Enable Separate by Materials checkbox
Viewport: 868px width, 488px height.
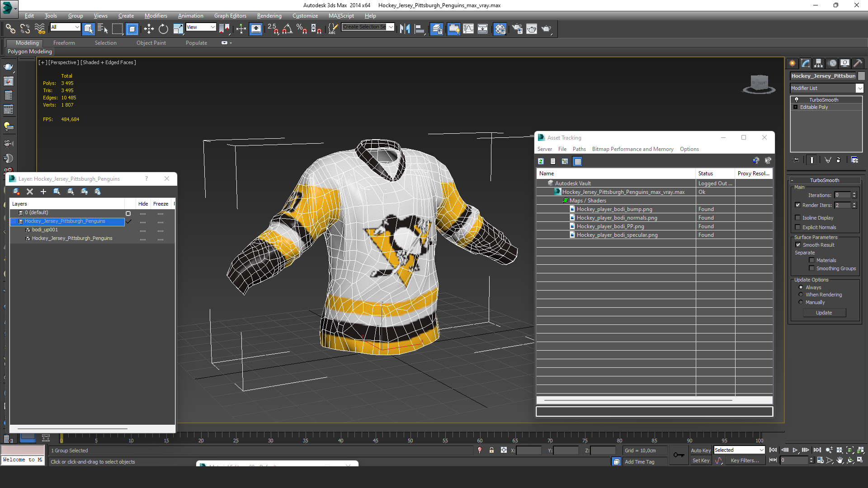[812, 260]
